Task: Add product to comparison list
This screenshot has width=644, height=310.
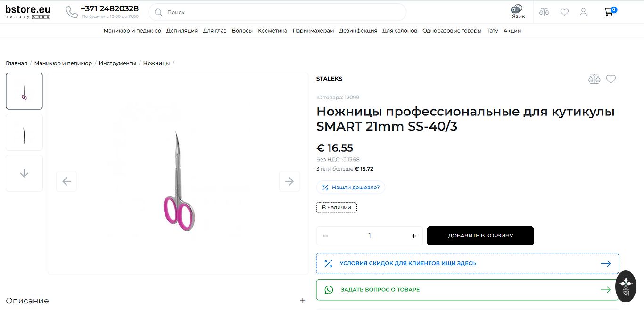Action: 594,79
